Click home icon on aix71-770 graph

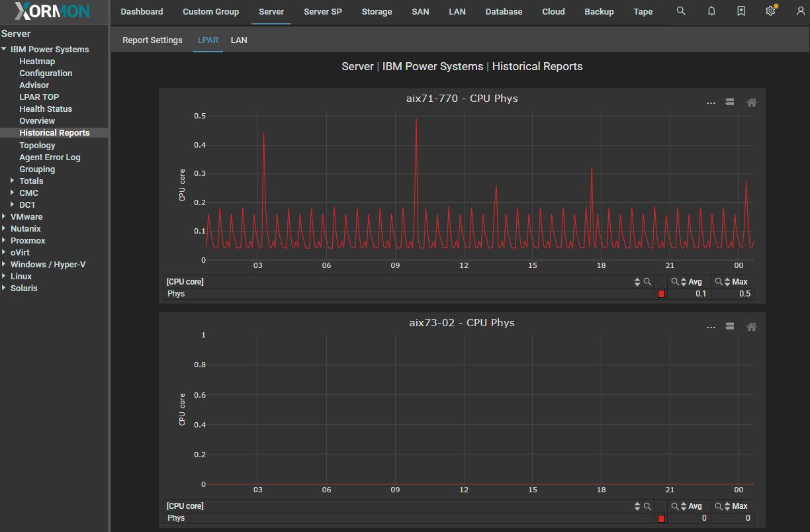[751, 103]
